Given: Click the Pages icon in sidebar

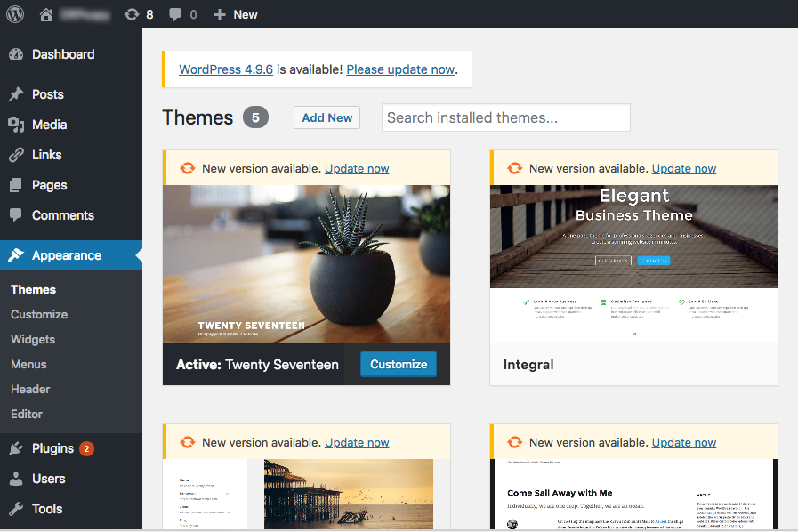Looking at the screenshot, I should [x=16, y=185].
